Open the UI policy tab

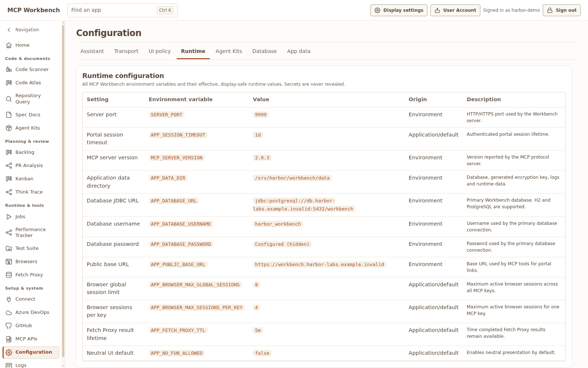pos(159,51)
